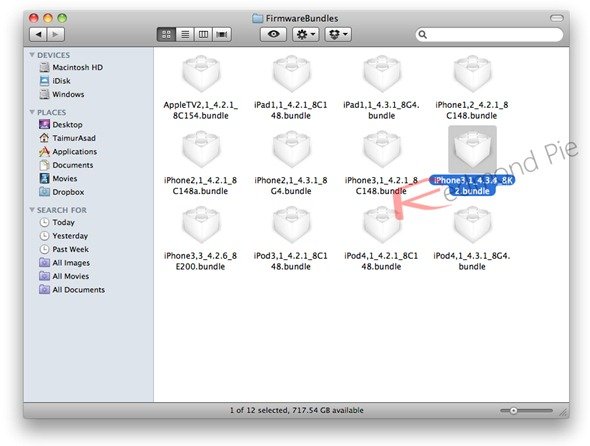Screen dimensions: 590x446
Task: Select iPhone3,1_4.2.1_8C148.bundle icon
Action: click(382, 149)
